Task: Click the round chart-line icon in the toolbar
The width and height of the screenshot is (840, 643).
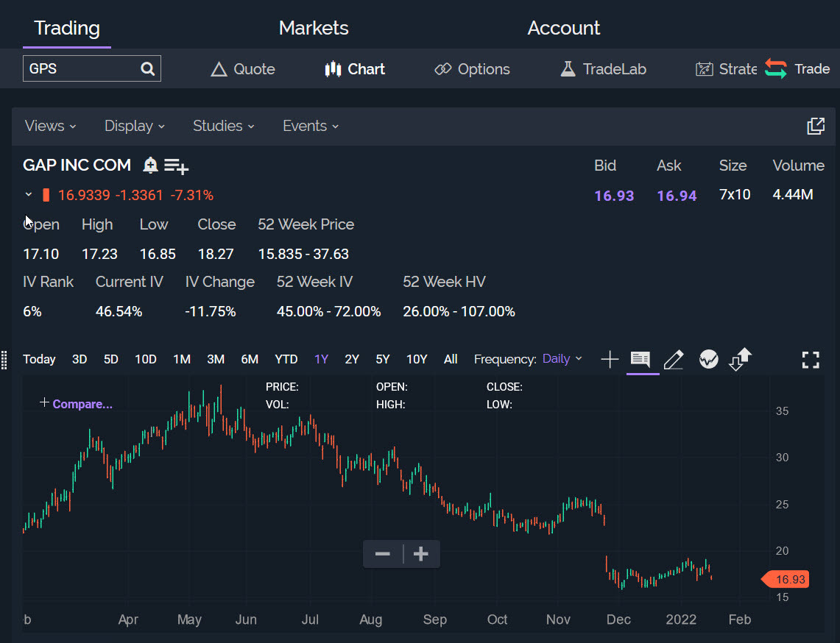Action: click(x=708, y=359)
